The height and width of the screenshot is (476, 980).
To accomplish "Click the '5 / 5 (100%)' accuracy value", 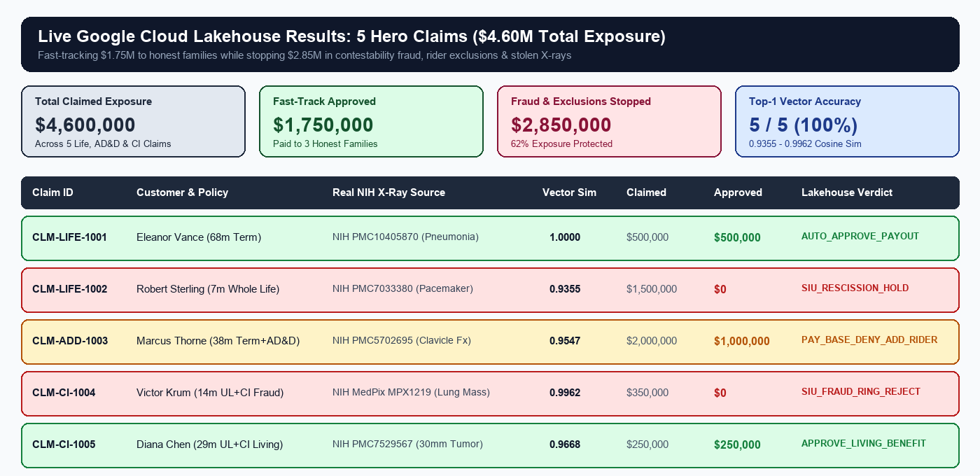I will click(803, 125).
